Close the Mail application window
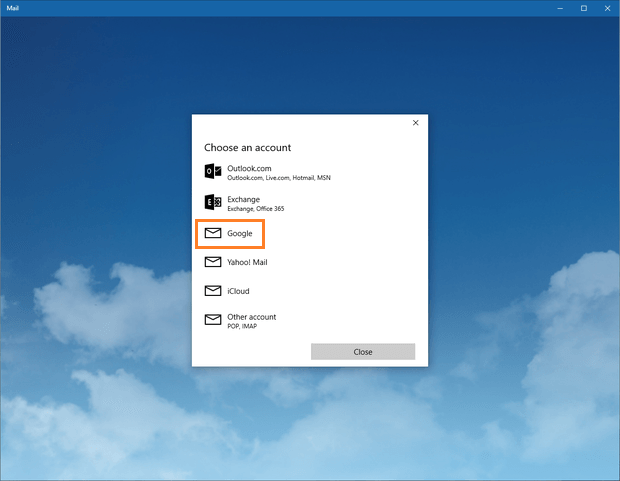The width and height of the screenshot is (620, 481). [x=607, y=8]
